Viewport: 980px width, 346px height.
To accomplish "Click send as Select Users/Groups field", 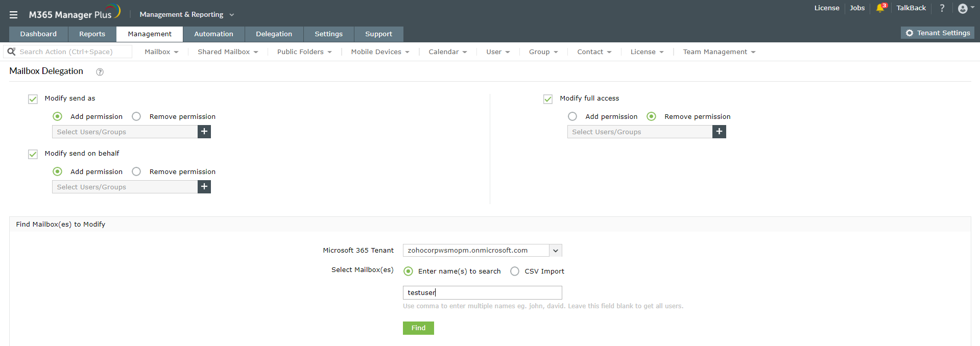I will [x=125, y=132].
